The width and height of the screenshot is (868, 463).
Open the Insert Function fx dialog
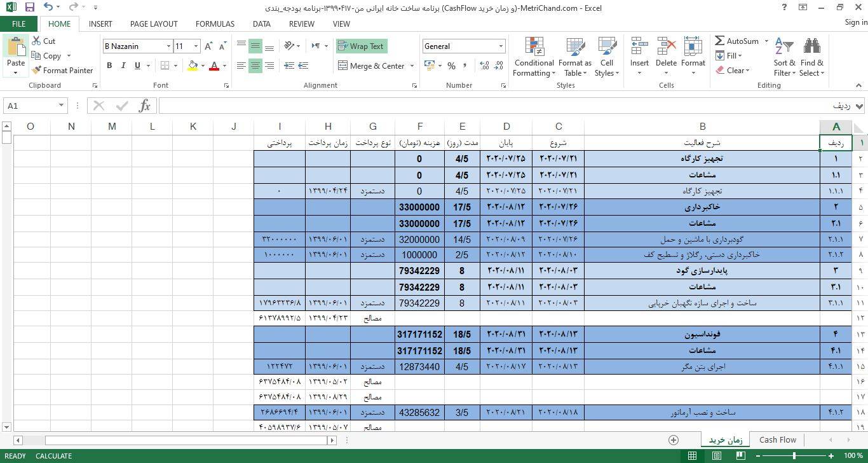(144, 106)
